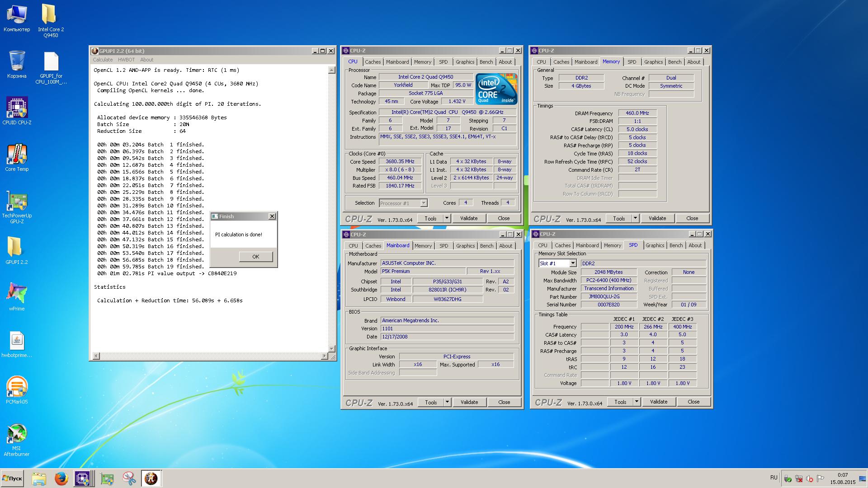Image resolution: width=868 pixels, height=488 pixels.
Task: Click the Intel Core 2 Quad logo in CPU-Z
Action: click(x=496, y=89)
